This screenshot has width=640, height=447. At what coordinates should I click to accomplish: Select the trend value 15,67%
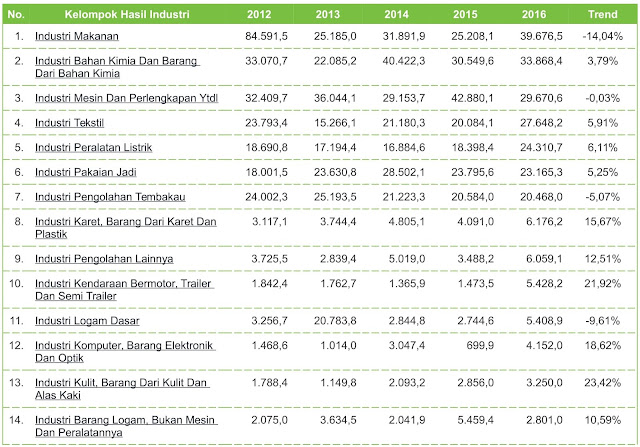(602, 222)
